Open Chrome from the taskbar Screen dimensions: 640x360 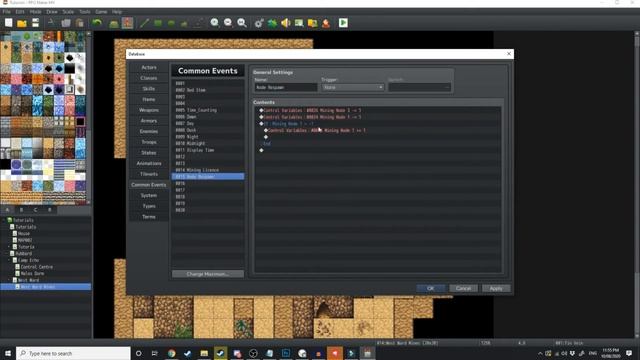tap(171, 353)
